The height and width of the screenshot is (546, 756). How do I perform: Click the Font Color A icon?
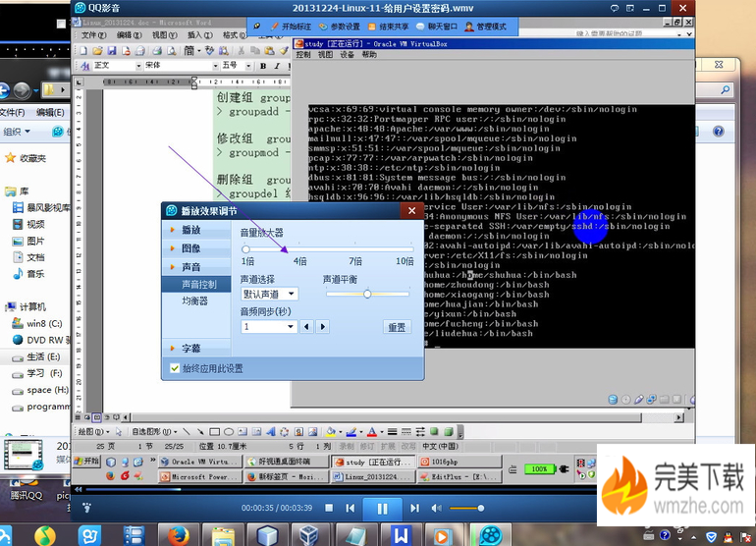372,432
